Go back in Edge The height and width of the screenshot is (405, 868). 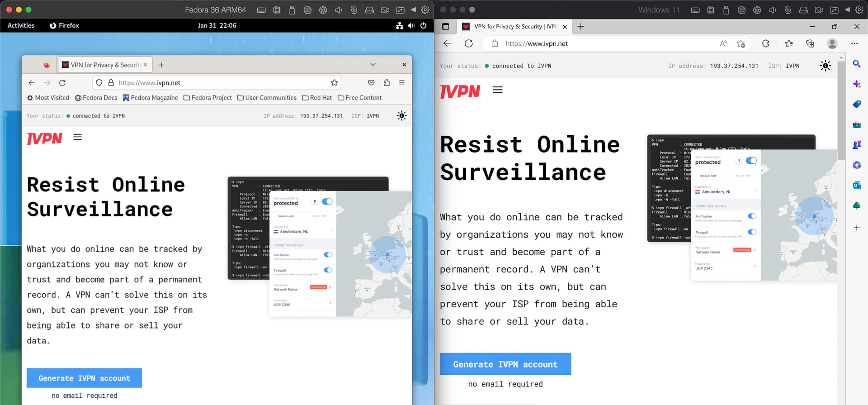click(447, 43)
